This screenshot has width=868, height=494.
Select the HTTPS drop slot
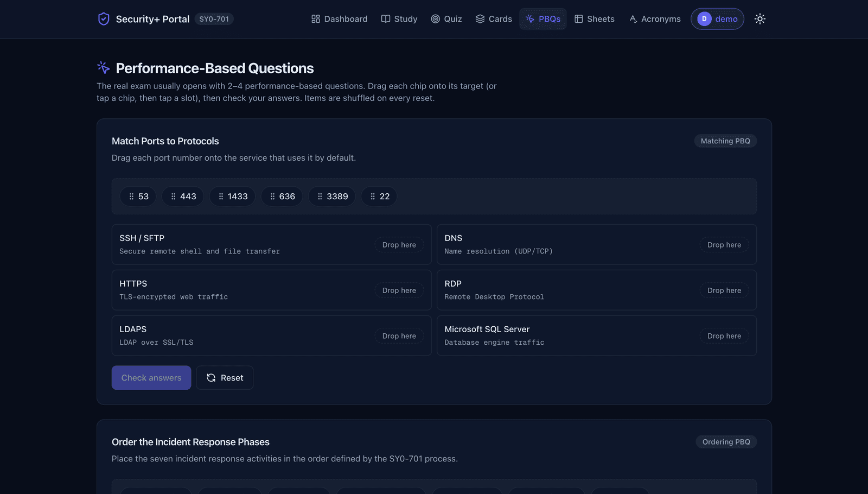[399, 290]
